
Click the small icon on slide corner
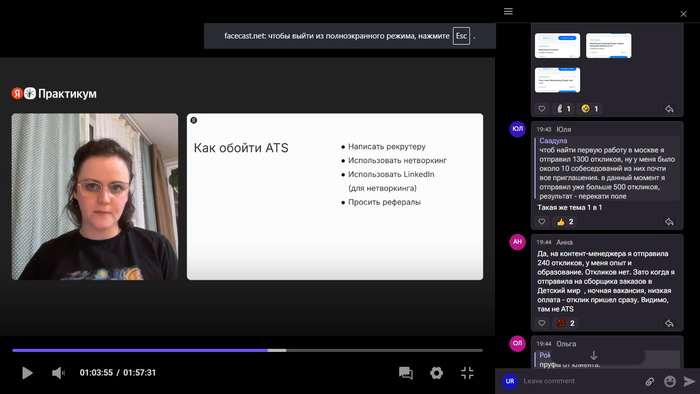tap(193, 120)
